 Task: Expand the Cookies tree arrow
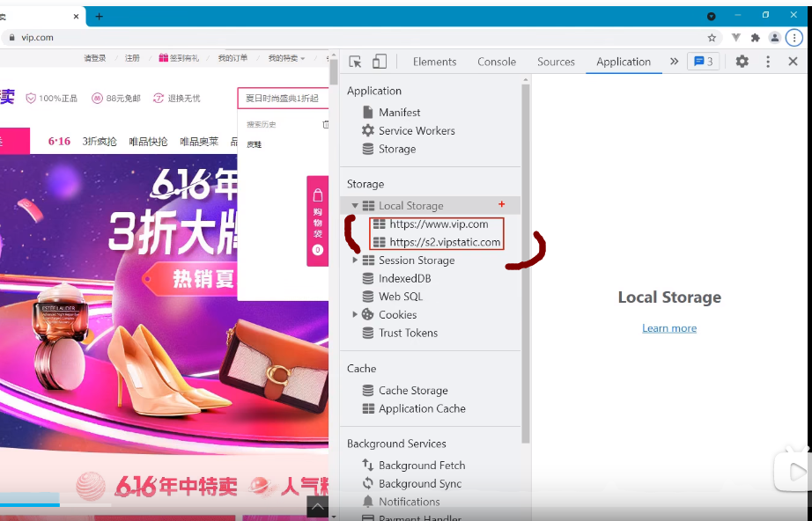tap(355, 314)
